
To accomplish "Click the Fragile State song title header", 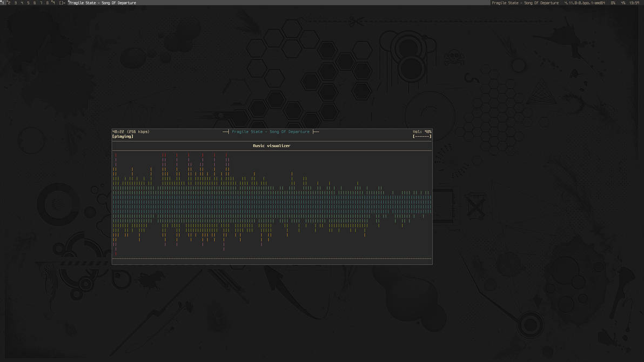I will (x=271, y=132).
